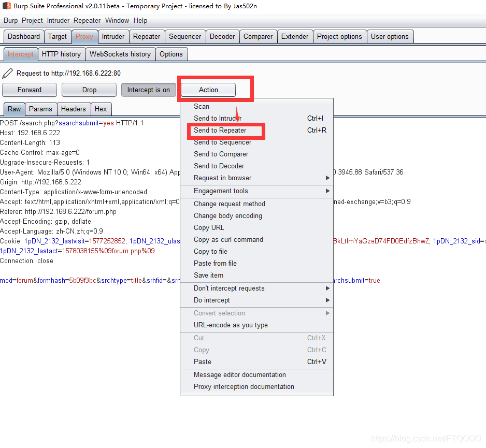Expand Do intercept submenu
This screenshot has height=448, width=486.
pos(256,300)
